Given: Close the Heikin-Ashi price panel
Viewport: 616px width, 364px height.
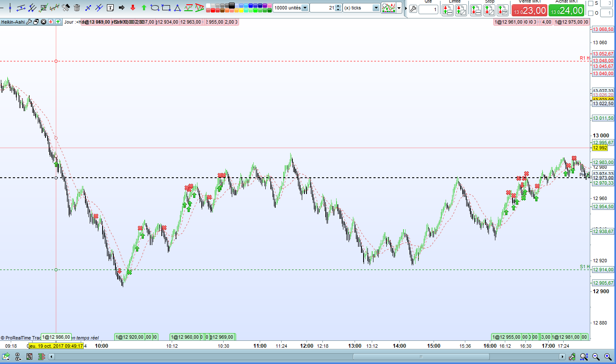Looking at the screenshot, I should pyautogui.click(x=43, y=22).
